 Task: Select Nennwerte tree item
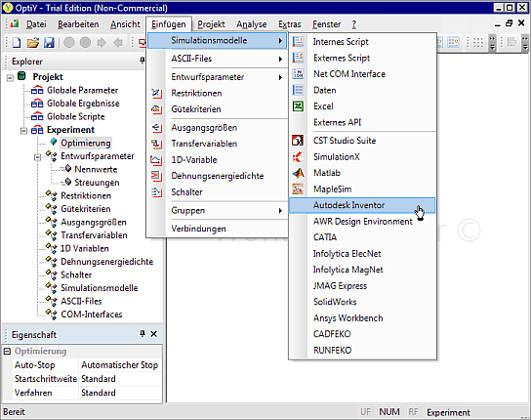[x=96, y=169]
